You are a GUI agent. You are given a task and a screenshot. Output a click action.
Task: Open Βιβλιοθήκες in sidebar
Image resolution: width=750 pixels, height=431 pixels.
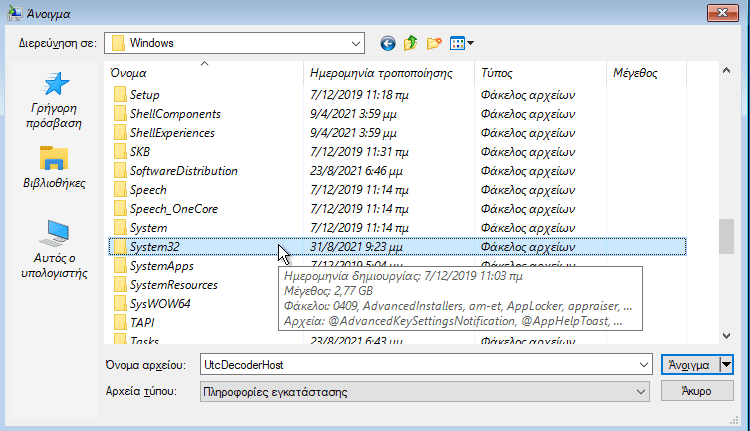(53, 168)
